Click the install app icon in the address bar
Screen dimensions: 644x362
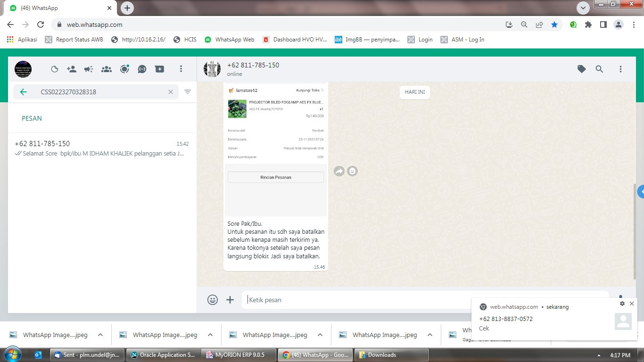click(x=509, y=25)
